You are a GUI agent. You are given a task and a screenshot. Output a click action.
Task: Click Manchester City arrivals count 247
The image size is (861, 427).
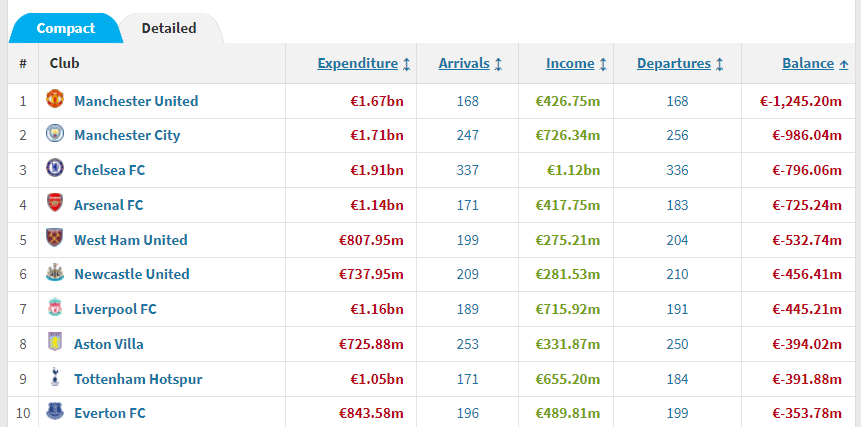(x=467, y=135)
